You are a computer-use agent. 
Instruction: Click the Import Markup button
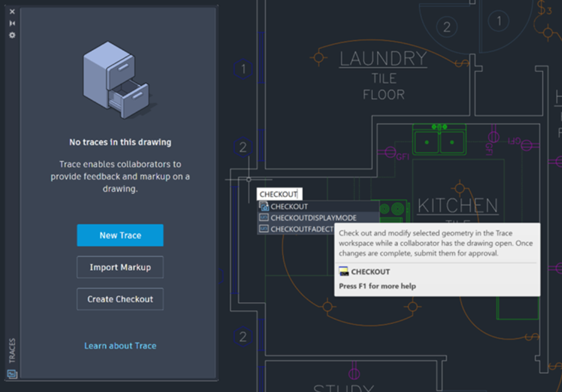tap(120, 267)
